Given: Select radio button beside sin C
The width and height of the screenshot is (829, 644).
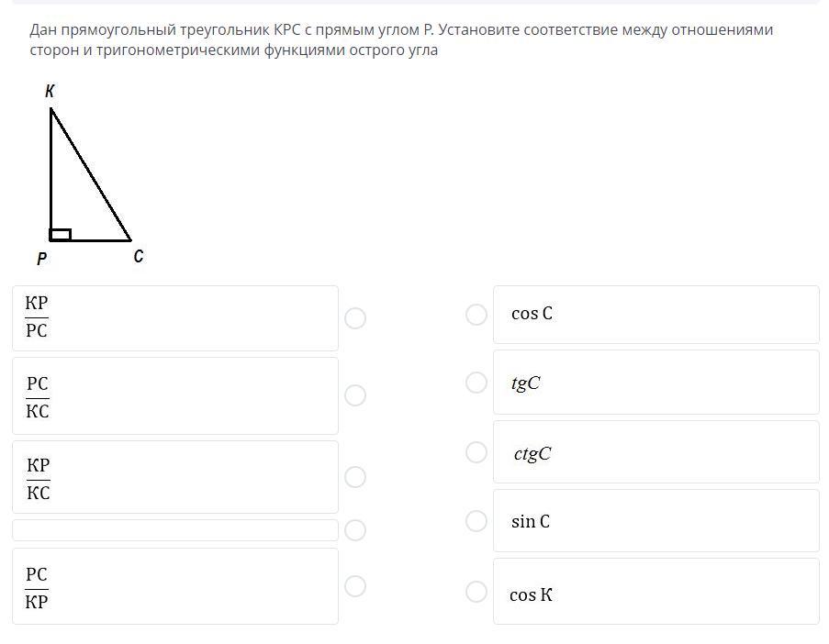Looking at the screenshot, I should pos(476,521).
